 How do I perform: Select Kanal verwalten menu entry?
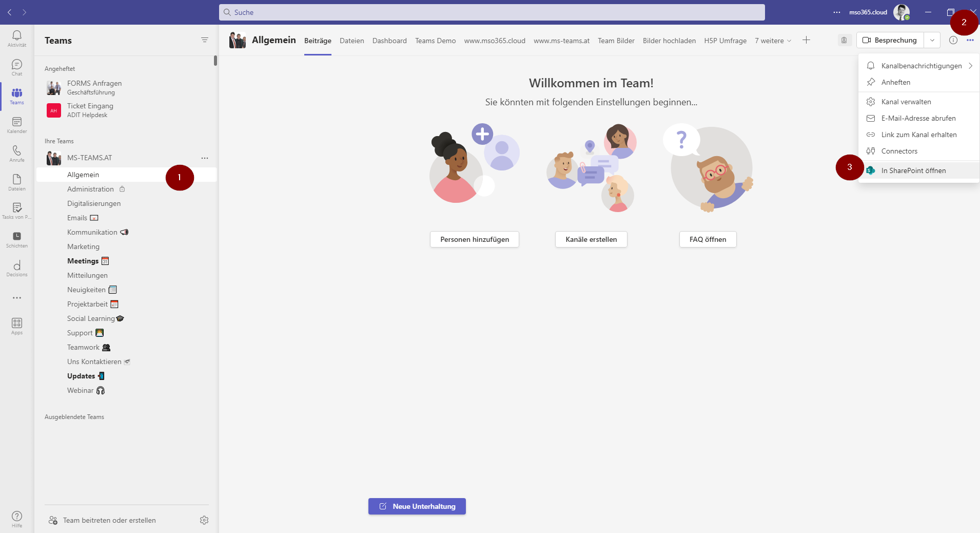pyautogui.click(x=919, y=102)
